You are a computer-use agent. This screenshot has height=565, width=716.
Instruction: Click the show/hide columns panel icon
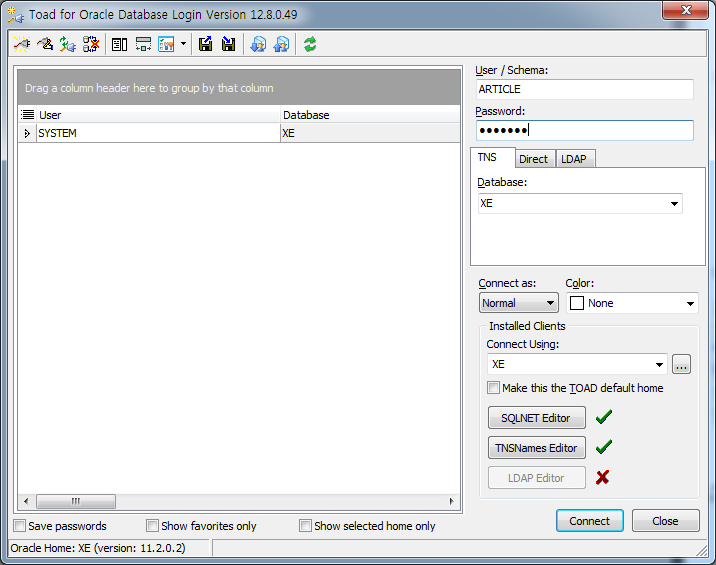tap(119, 44)
